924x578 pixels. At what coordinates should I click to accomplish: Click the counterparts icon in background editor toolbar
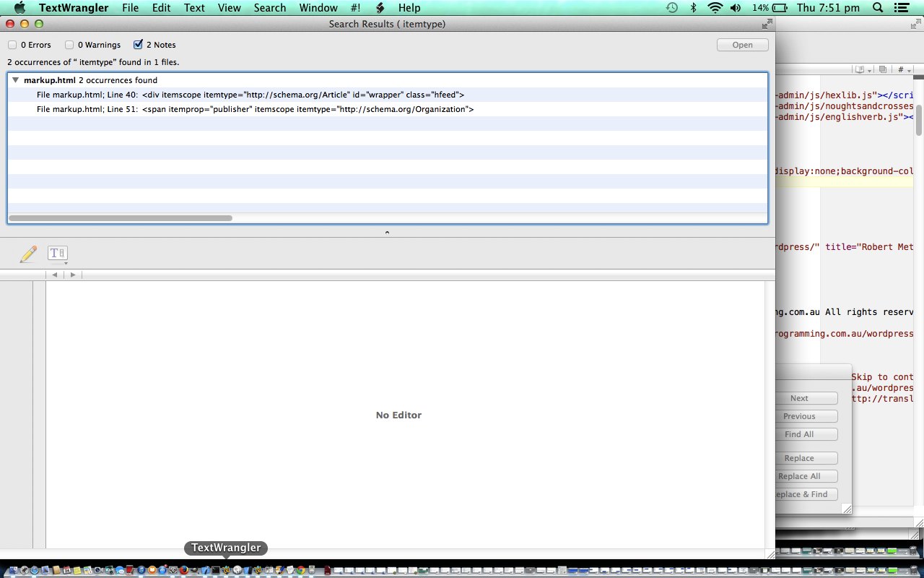coord(883,70)
